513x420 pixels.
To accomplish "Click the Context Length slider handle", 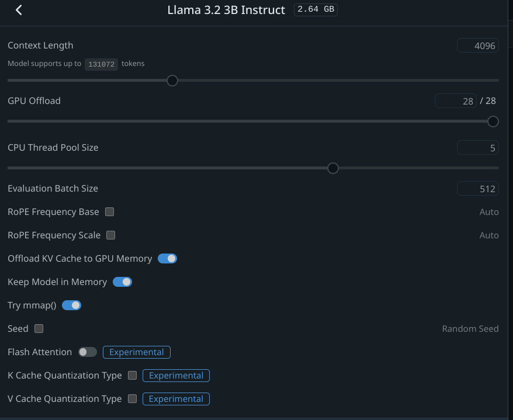I will (172, 81).
